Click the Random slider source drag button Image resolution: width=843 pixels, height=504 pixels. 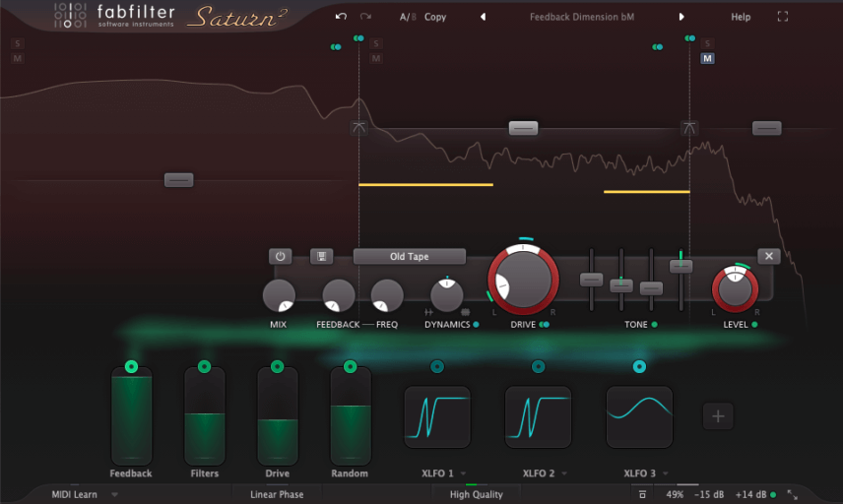(350, 366)
